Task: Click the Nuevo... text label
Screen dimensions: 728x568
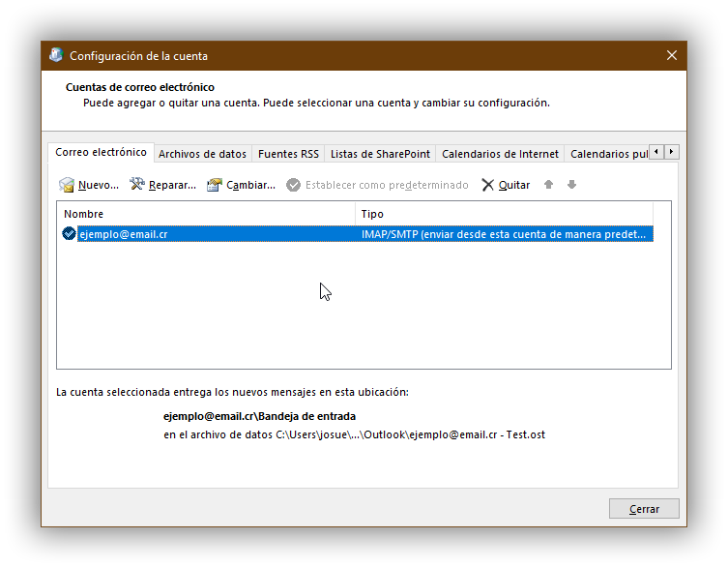Action: click(x=99, y=185)
